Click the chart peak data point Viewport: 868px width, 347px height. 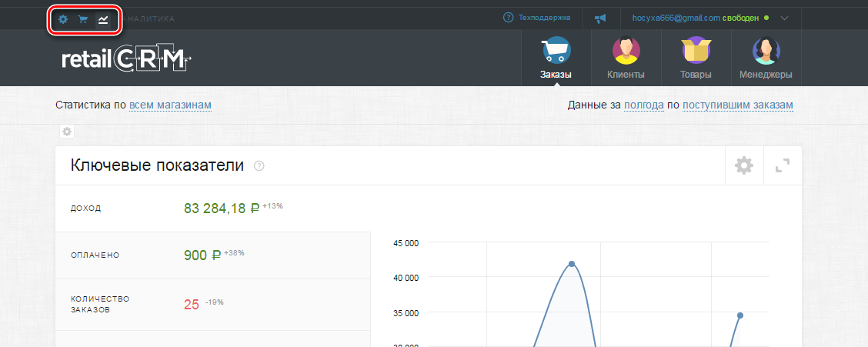pos(572,264)
